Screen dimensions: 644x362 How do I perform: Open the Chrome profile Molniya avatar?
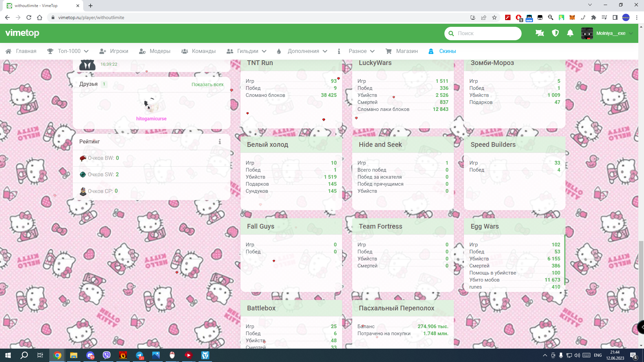point(626,17)
